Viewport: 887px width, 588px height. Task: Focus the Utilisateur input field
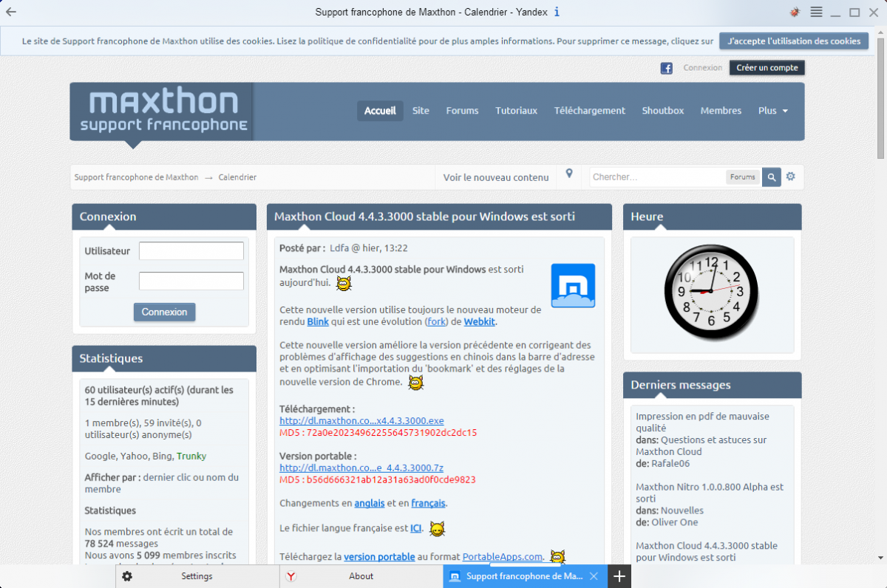coord(191,251)
